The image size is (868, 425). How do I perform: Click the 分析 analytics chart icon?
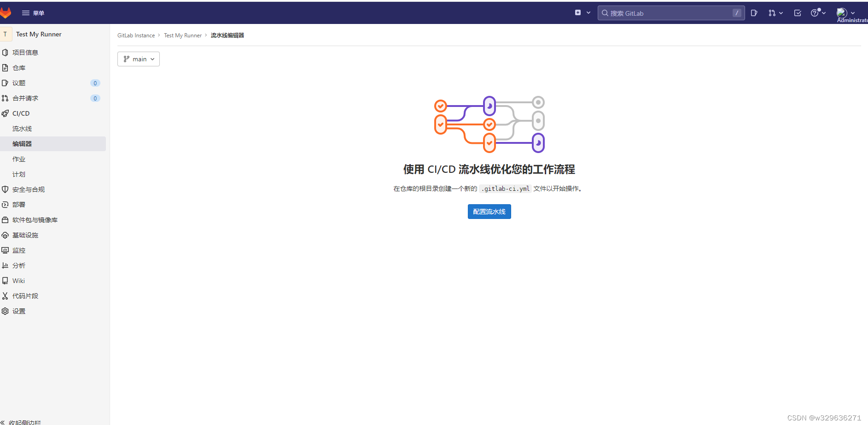click(5, 266)
